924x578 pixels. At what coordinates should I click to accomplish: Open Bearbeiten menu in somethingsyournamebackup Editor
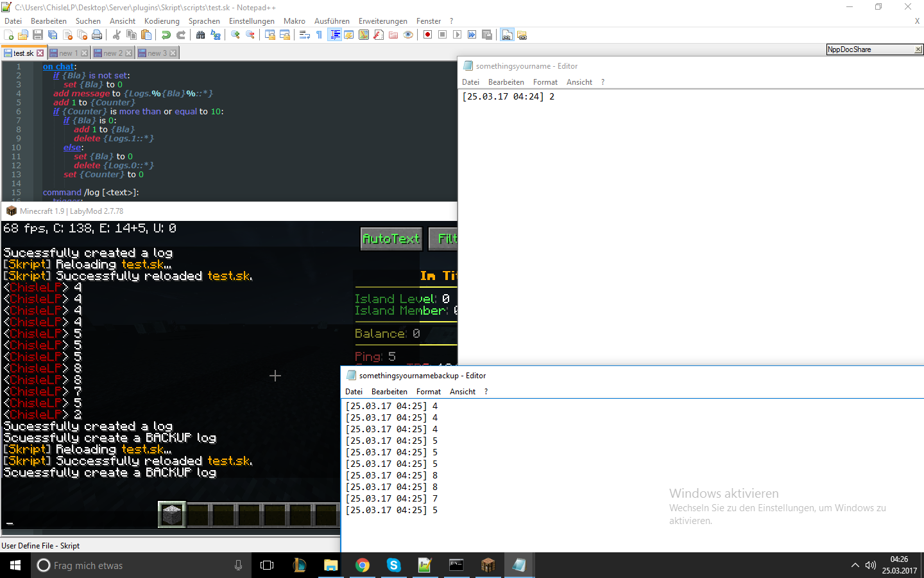(389, 392)
